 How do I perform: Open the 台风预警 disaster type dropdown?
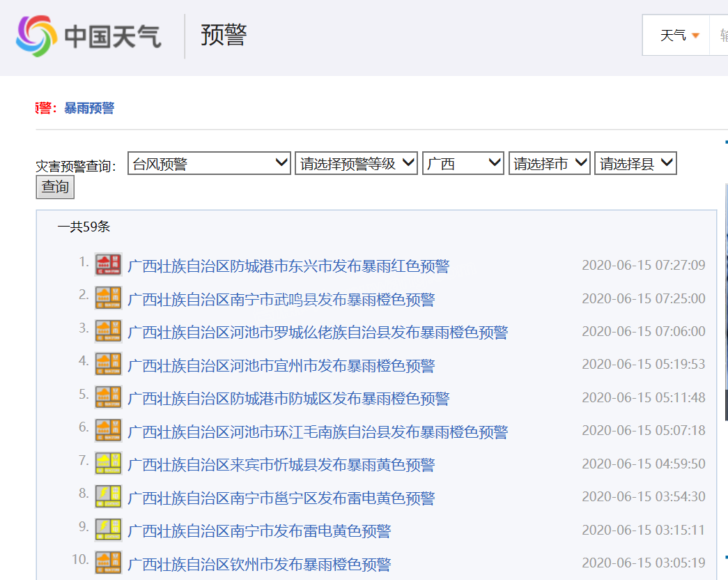coord(209,164)
